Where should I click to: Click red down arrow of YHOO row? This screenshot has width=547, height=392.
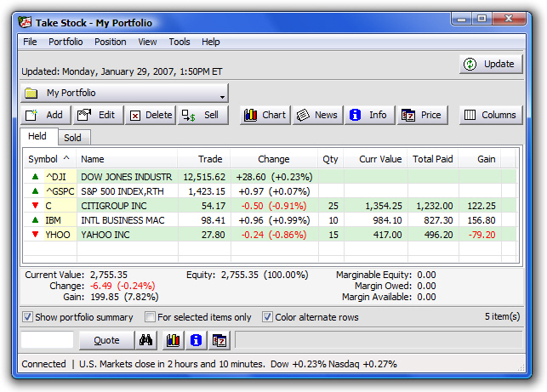click(x=35, y=235)
